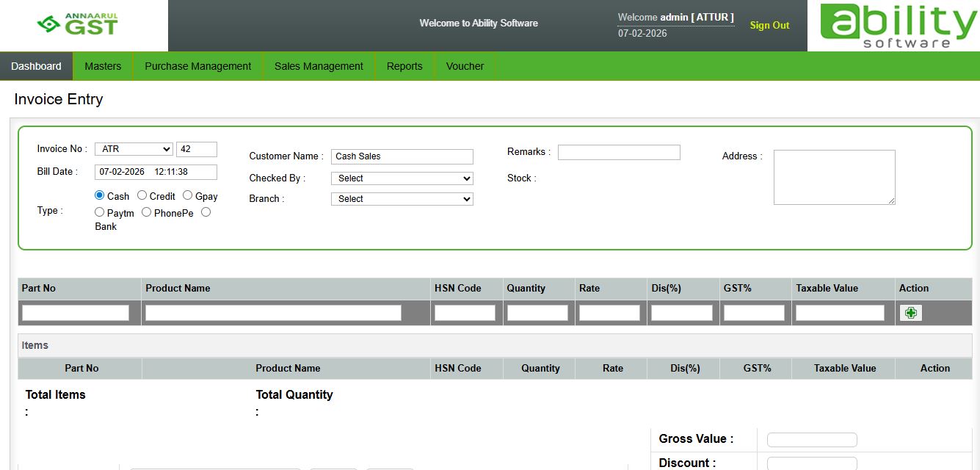Open the Branch selection dropdown
The height and width of the screenshot is (470, 980).
point(402,199)
